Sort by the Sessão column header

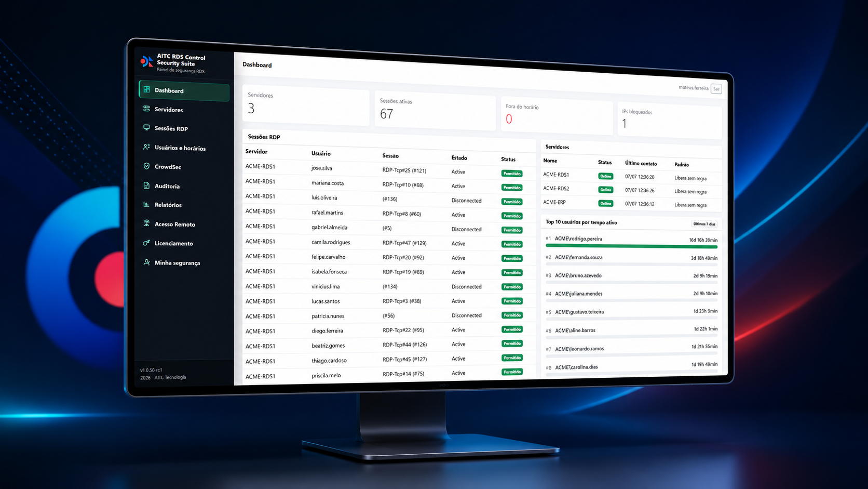390,155
